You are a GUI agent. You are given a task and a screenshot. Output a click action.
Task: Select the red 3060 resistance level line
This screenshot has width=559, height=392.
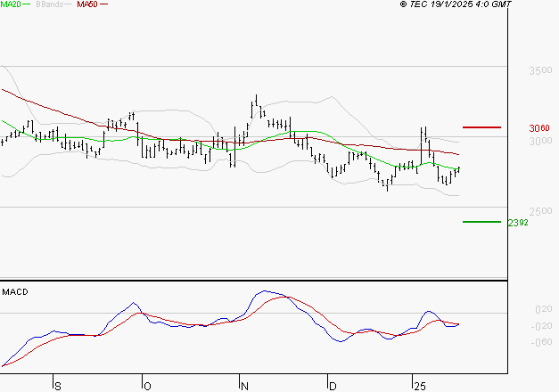click(x=482, y=127)
